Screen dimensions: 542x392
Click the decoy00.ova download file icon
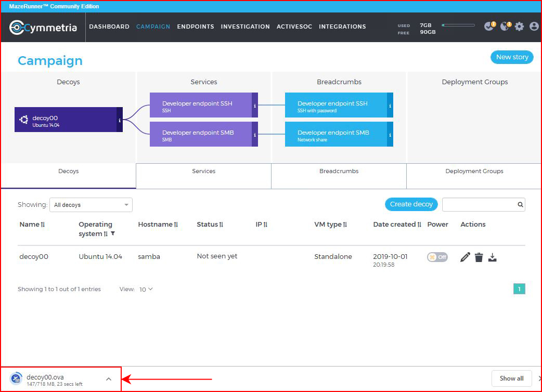(16, 379)
